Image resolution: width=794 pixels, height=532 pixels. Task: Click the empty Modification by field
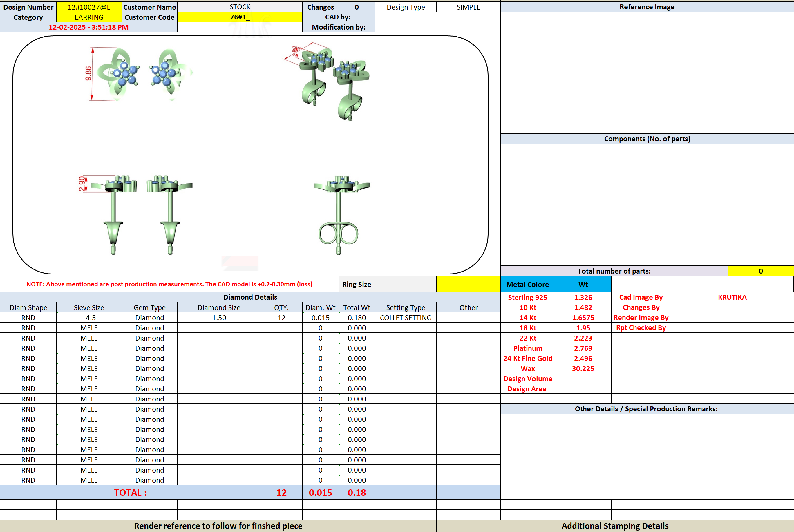438,27
